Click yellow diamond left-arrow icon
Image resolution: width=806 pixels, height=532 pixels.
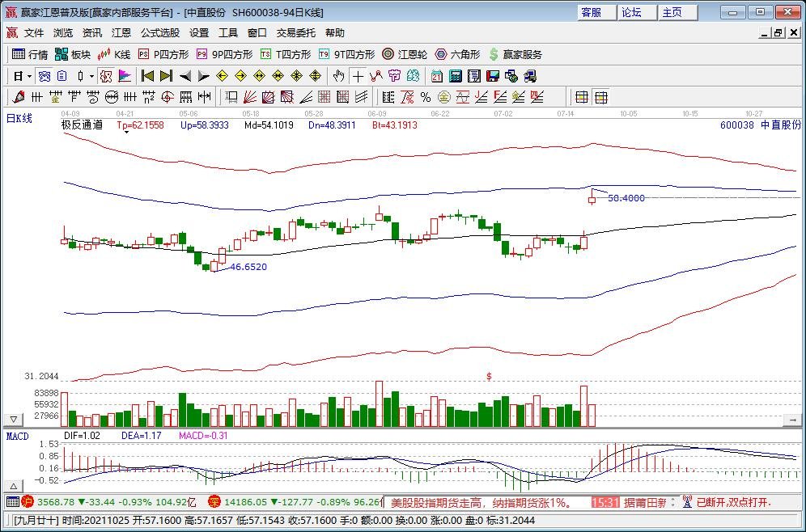[x=222, y=77]
